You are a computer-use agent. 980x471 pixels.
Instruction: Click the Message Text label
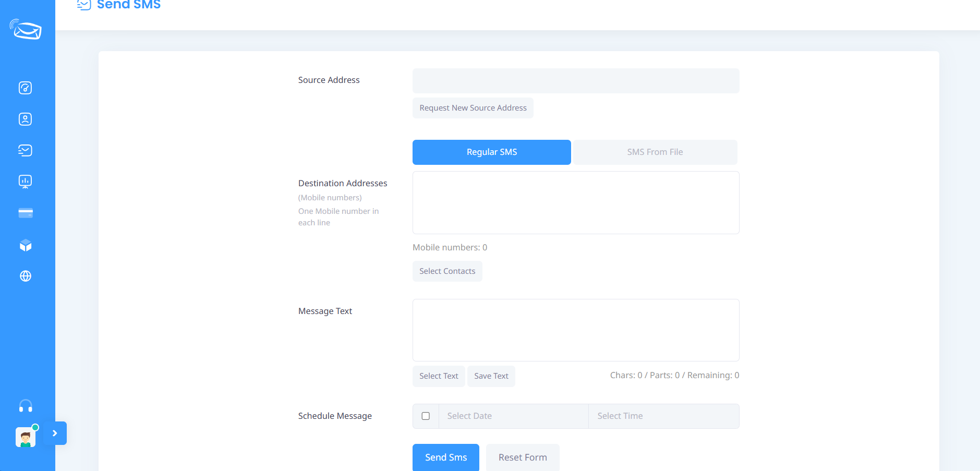point(325,311)
